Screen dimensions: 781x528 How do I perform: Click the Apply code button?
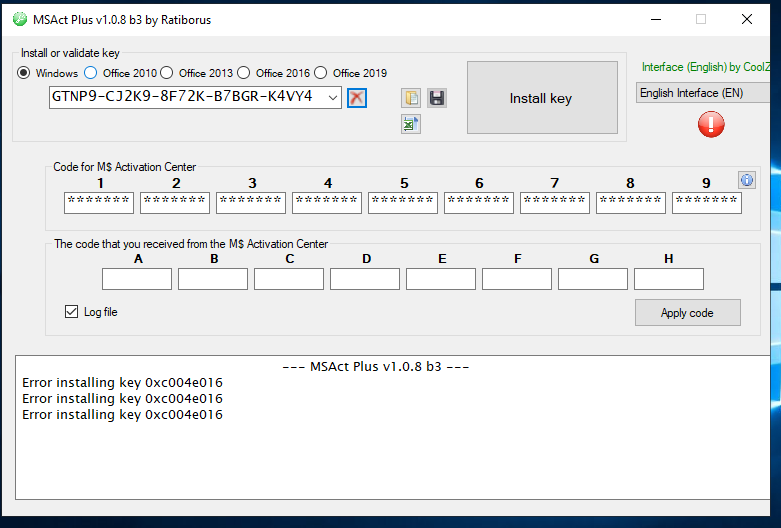687,312
